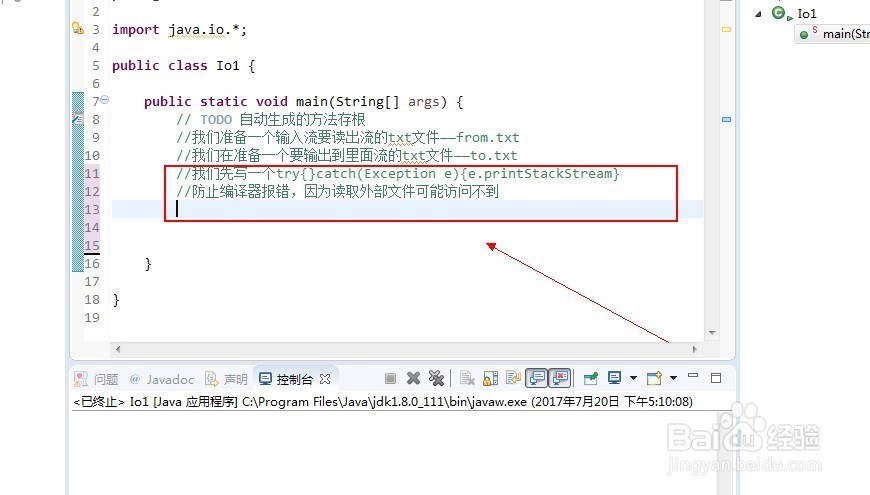Click the to.txt comment on line 10
Viewport: 870px width, 495px height.
click(346, 155)
